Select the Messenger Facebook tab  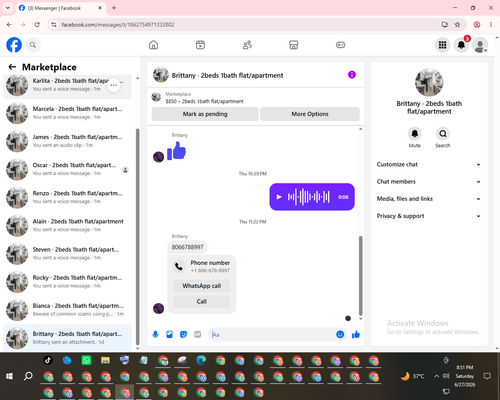(60, 8)
